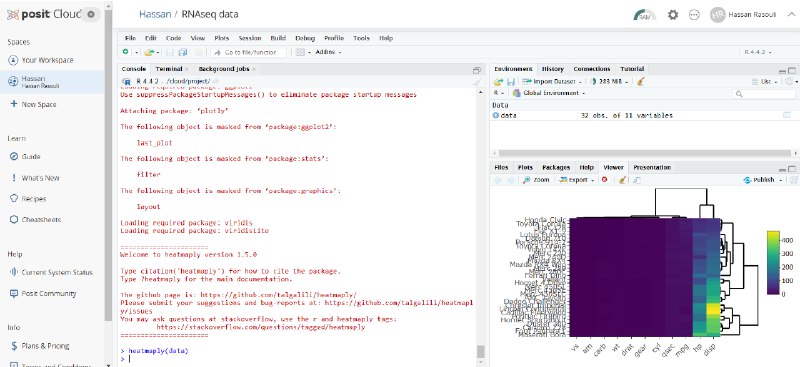Viewport: 800px width, 367px height.
Task: Toggle the posit Cloud sidebar collapse button
Action: [91, 14]
